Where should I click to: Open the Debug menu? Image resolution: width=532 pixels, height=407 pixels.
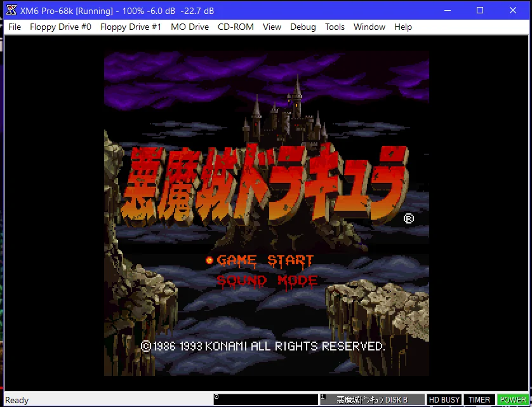303,27
